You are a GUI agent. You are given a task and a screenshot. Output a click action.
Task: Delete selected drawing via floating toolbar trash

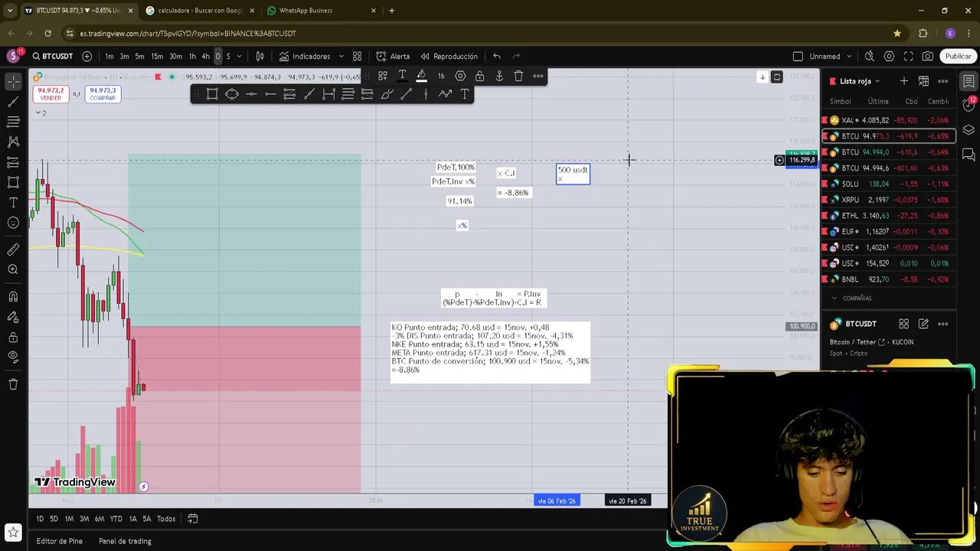point(518,76)
